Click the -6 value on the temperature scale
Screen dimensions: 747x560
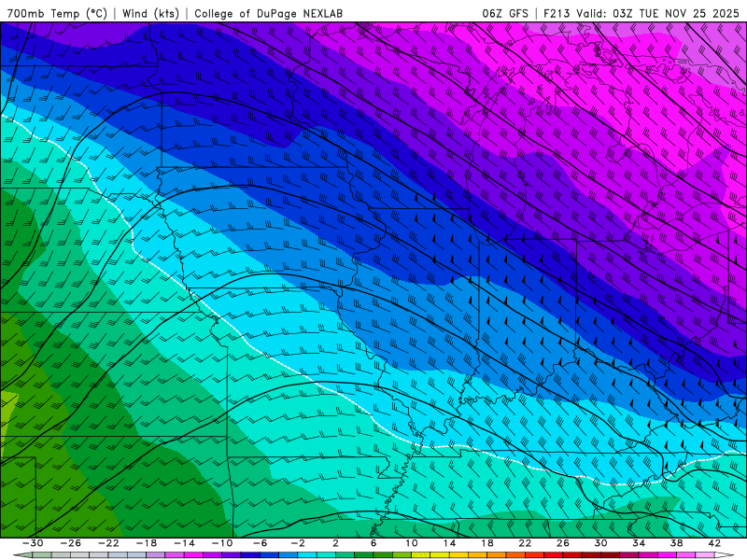261,543
